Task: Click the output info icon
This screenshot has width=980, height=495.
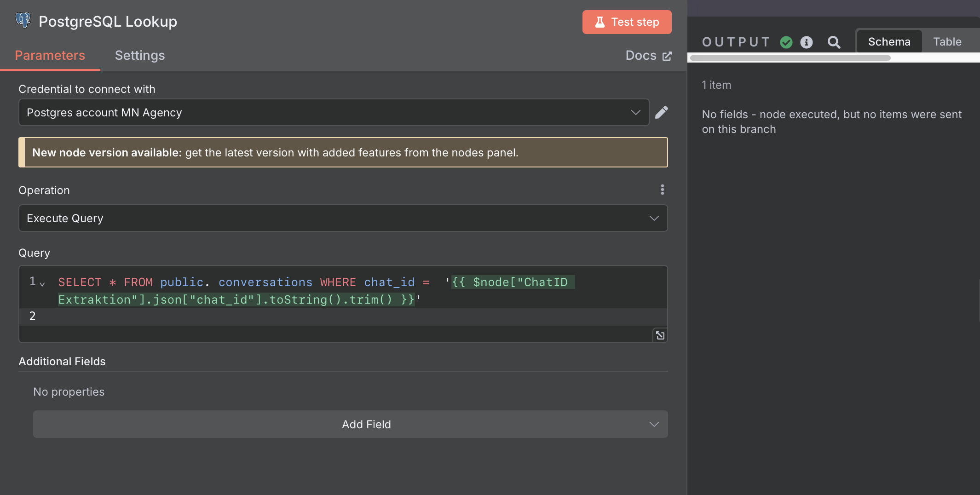Action: [x=807, y=42]
